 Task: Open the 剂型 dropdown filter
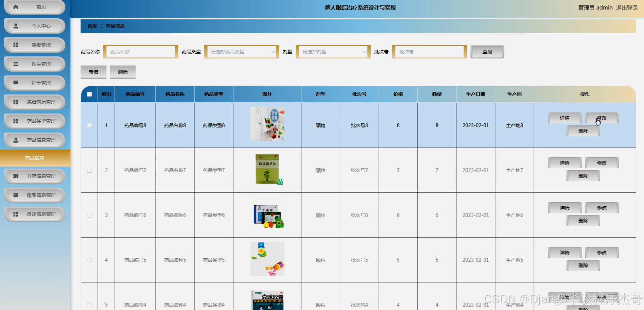click(x=333, y=52)
